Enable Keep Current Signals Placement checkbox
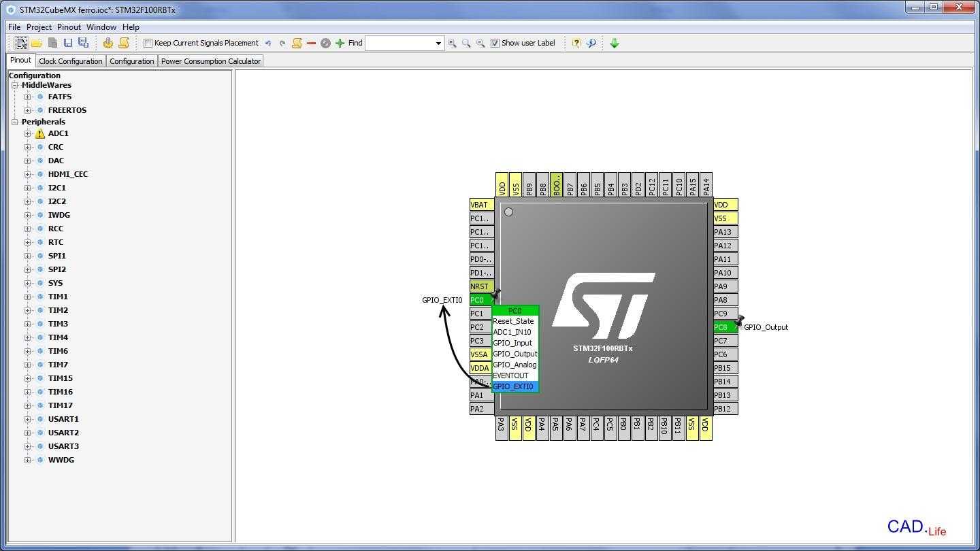 (148, 43)
